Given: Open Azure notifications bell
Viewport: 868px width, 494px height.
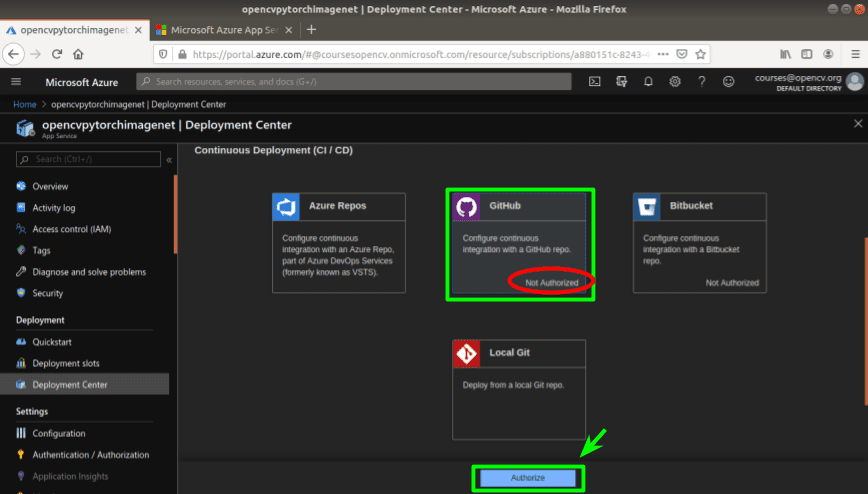Looking at the screenshot, I should click(648, 81).
